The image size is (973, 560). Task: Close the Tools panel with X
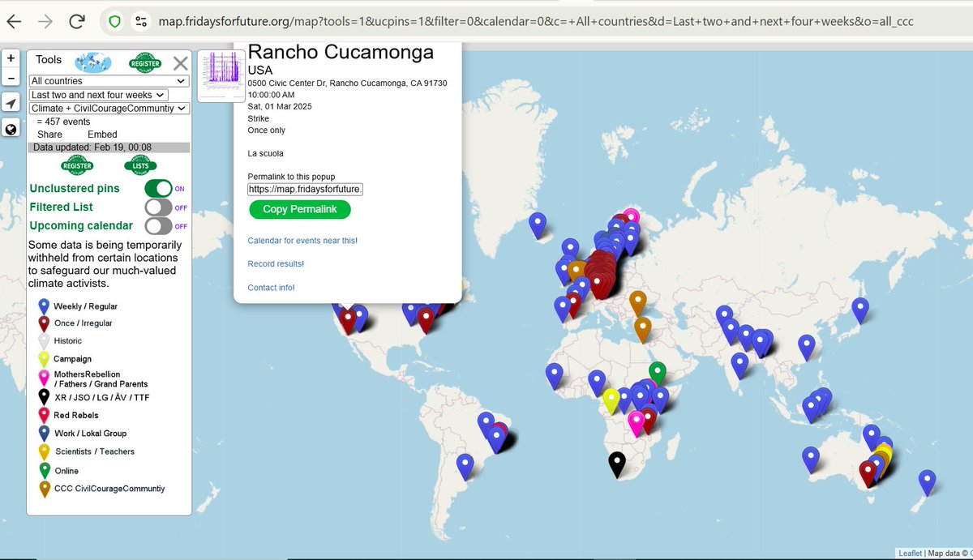pos(180,63)
